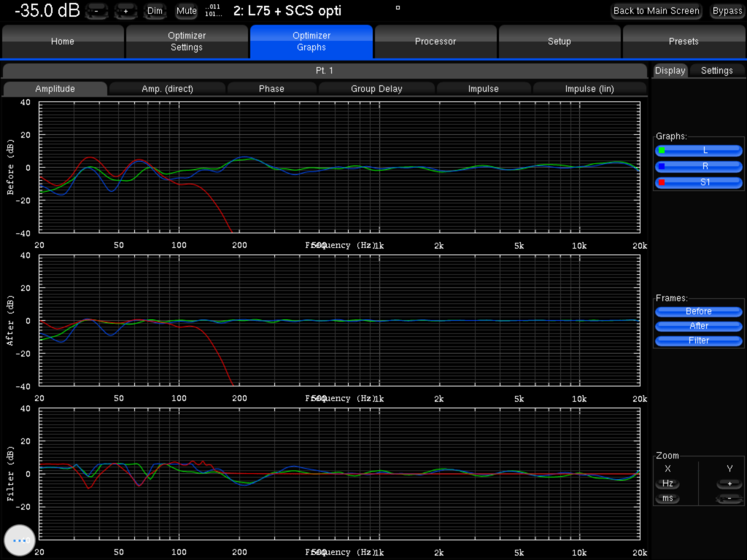The height and width of the screenshot is (560, 747).
Task: Click the -35.0 dB volume readout
Action: (x=47, y=10)
